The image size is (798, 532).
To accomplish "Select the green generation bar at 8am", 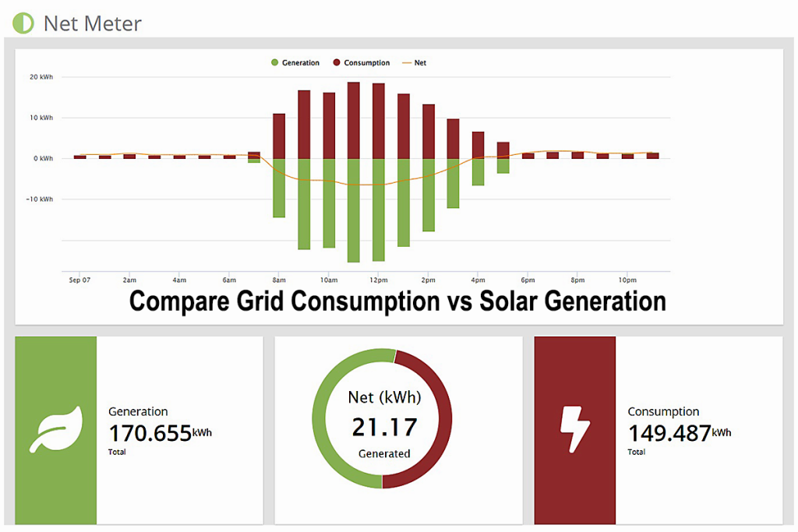I will pyautogui.click(x=279, y=187).
